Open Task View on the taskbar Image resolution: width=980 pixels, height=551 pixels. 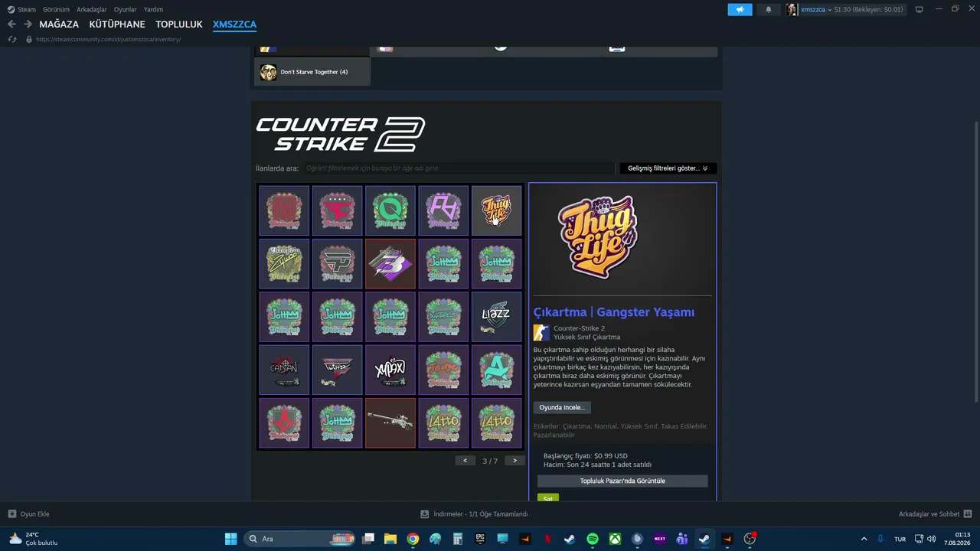tap(368, 539)
